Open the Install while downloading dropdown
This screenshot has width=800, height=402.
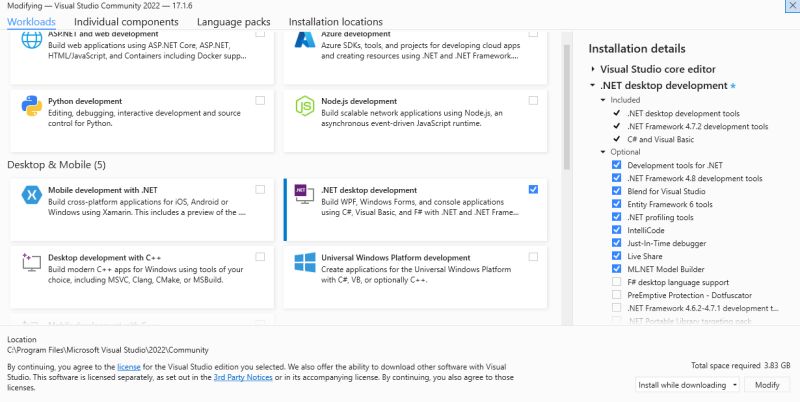pos(688,385)
